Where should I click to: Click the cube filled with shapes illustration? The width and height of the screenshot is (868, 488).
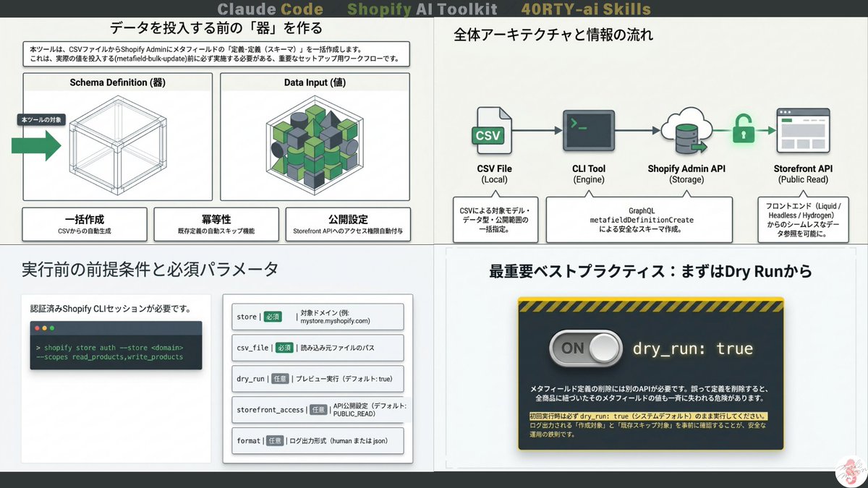315,145
